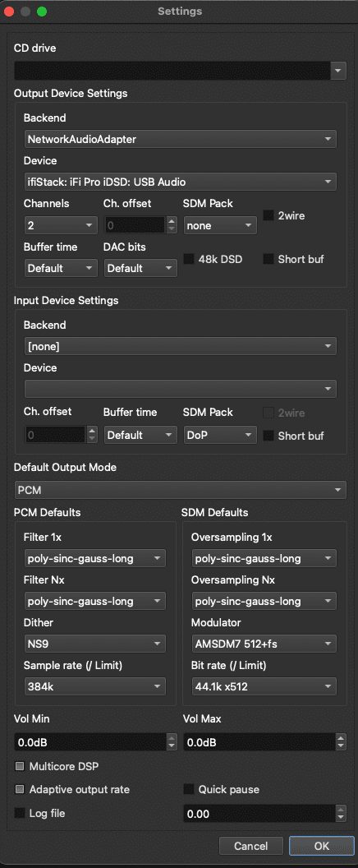Toggle the Quick pause checkbox
Viewport: 358px width, 868px height.
point(189,789)
